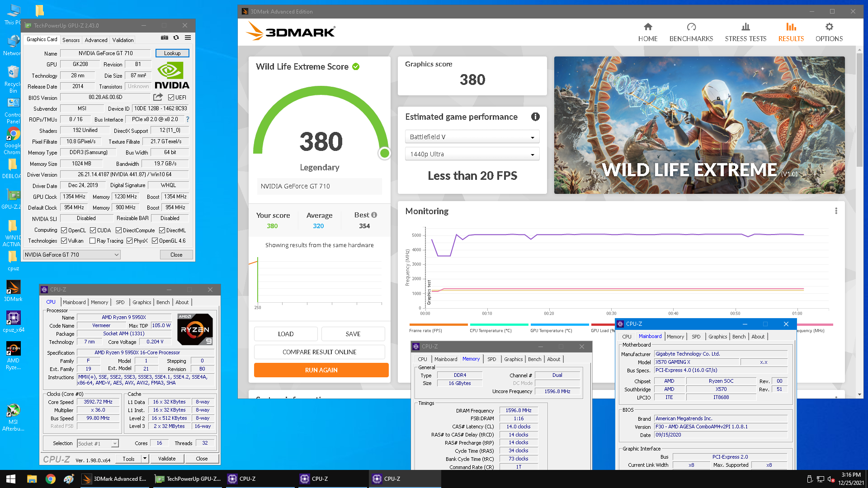Toggle the OpenGL 4.6 checkbox
Viewport: 868px width, 488px height.
pyautogui.click(x=155, y=241)
